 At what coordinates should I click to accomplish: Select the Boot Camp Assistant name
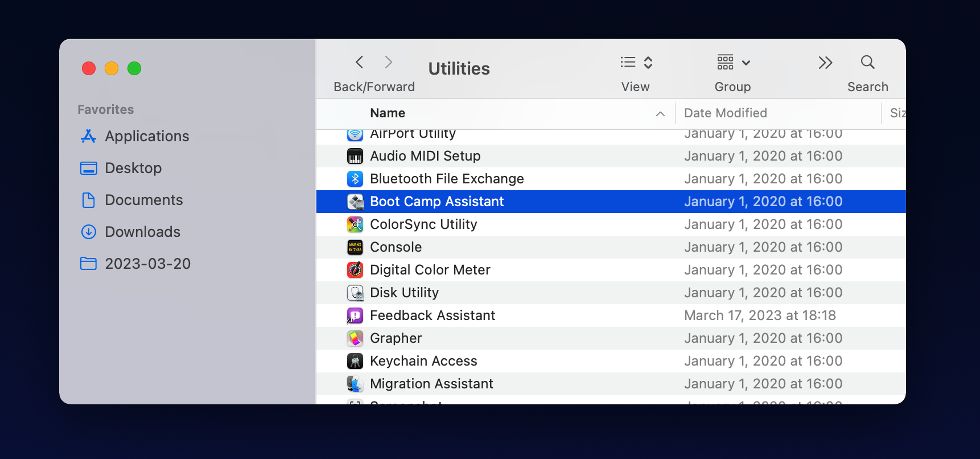pos(437,202)
